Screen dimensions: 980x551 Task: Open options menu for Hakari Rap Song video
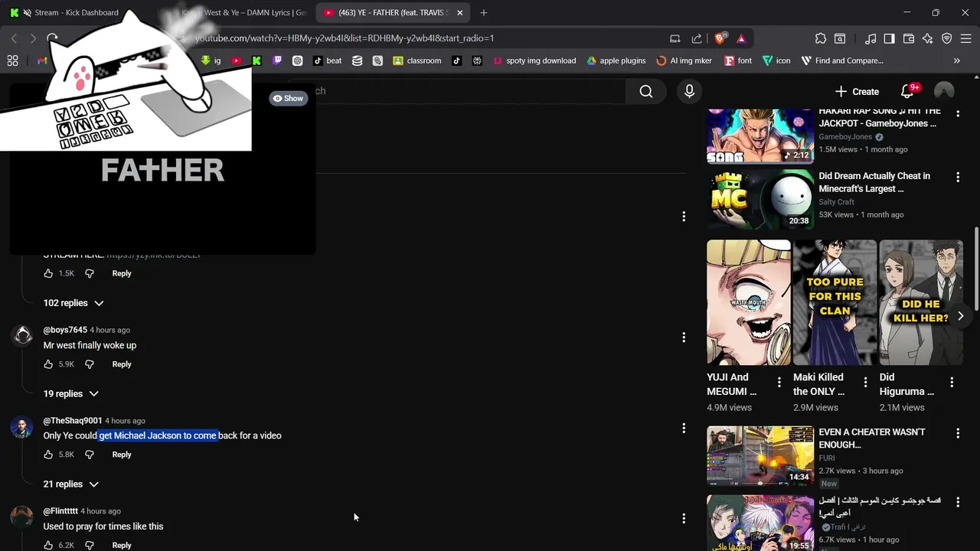click(x=958, y=113)
